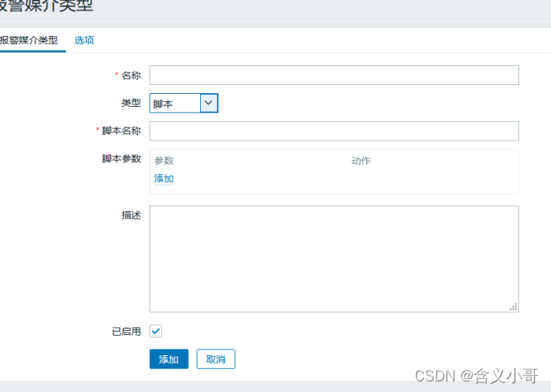Select the 报警媒介类型 tab
The height and width of the screenshot is (392, 551).
pyautogui.click(x=29, y=40)
